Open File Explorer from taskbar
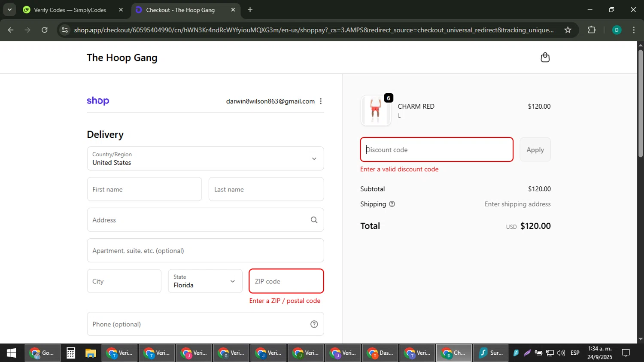 (x=91, y=353)
